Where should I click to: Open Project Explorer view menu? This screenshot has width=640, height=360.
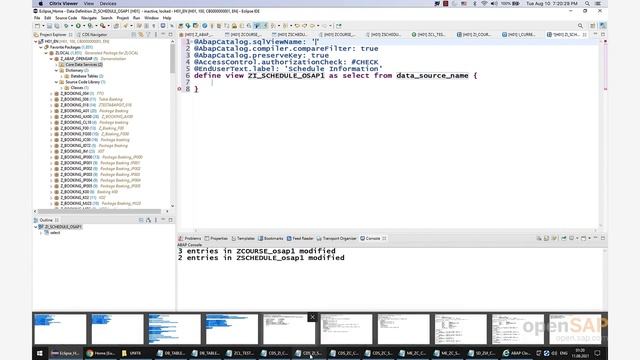tap(156, 35)
